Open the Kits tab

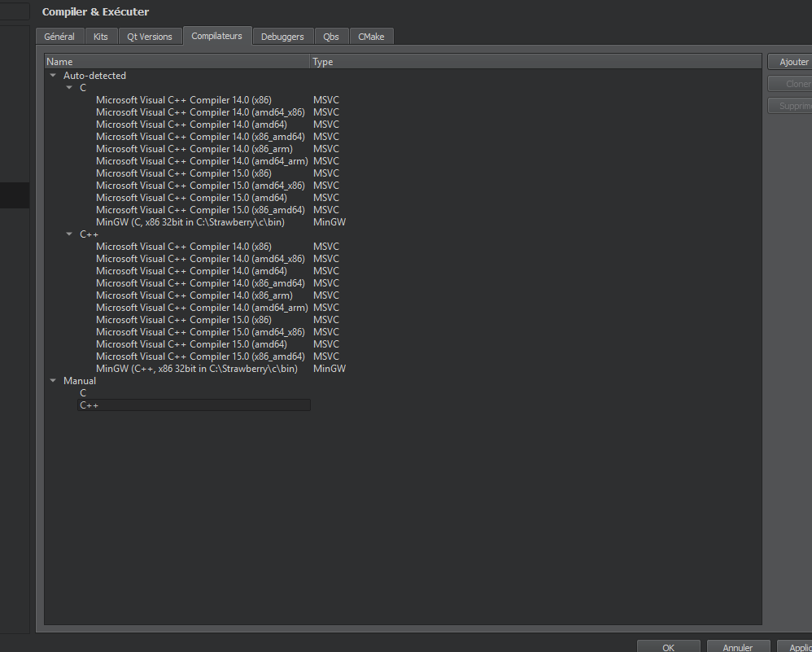point(100,37)
